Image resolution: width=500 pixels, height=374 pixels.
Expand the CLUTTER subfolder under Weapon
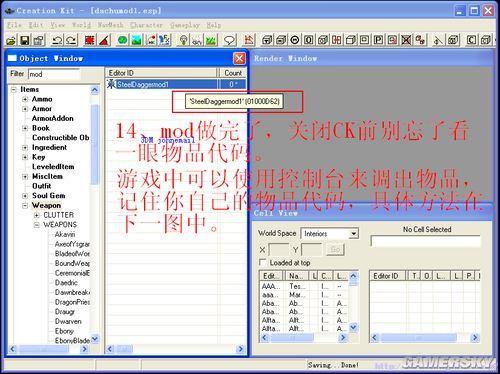coord(37,215)
